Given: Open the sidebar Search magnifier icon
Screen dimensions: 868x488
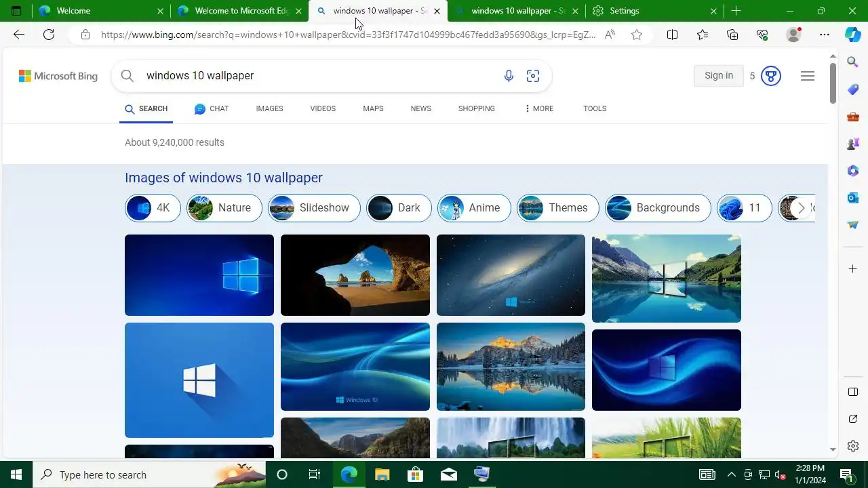Looking at the screenshot, I should point(853,62).
